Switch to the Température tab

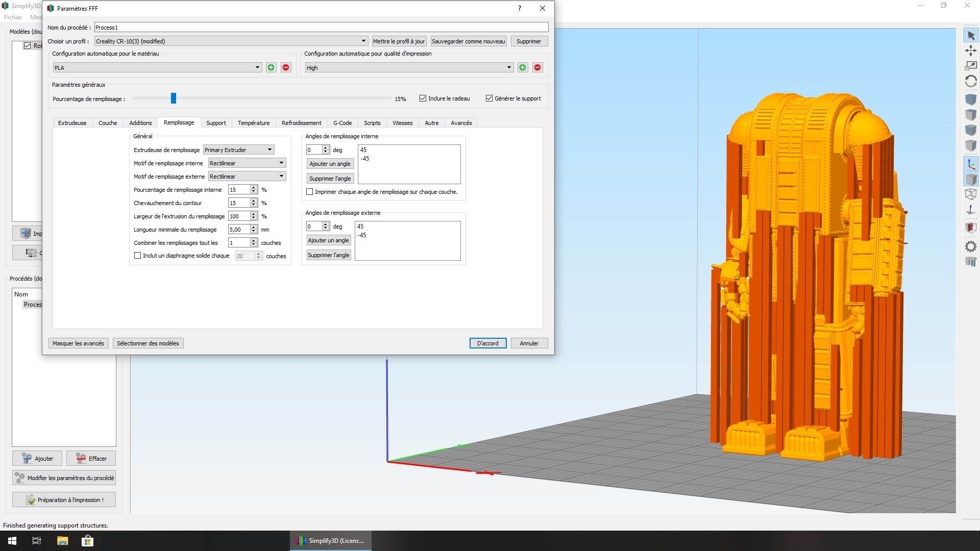coord(253,123)
